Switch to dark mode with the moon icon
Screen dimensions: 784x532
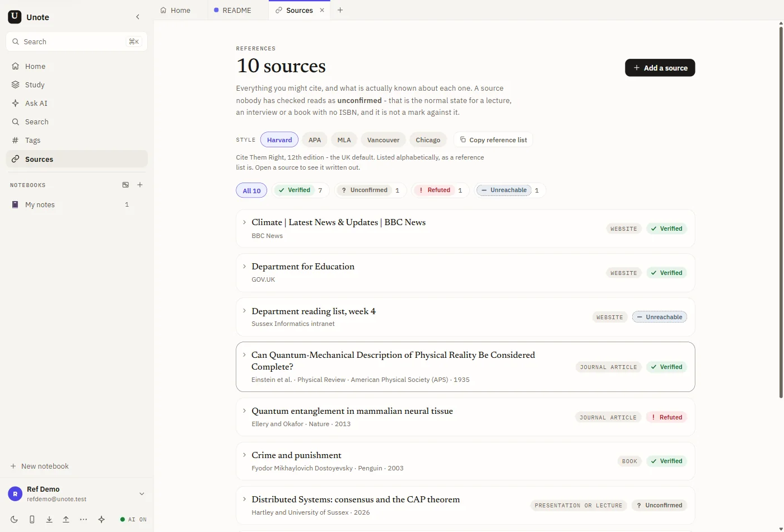pyautogui.click(x=15, y=519)
